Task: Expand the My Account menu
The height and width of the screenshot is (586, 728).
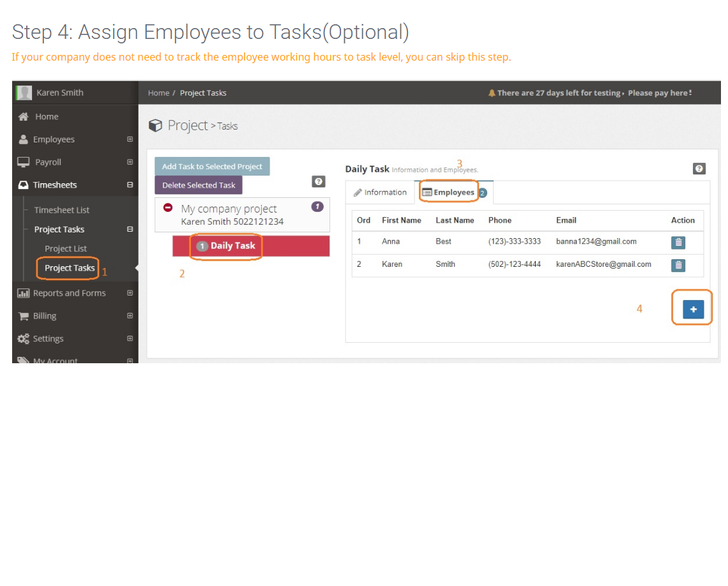Action: point(130,361)
